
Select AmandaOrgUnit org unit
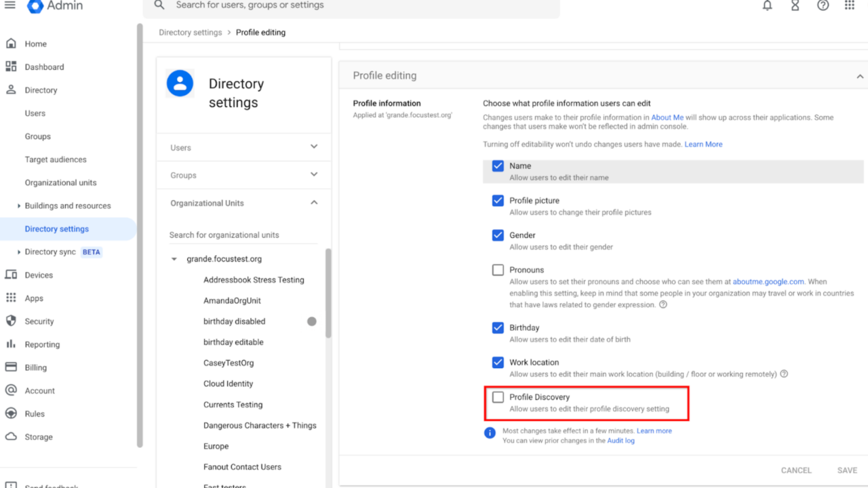click(232, 300)
